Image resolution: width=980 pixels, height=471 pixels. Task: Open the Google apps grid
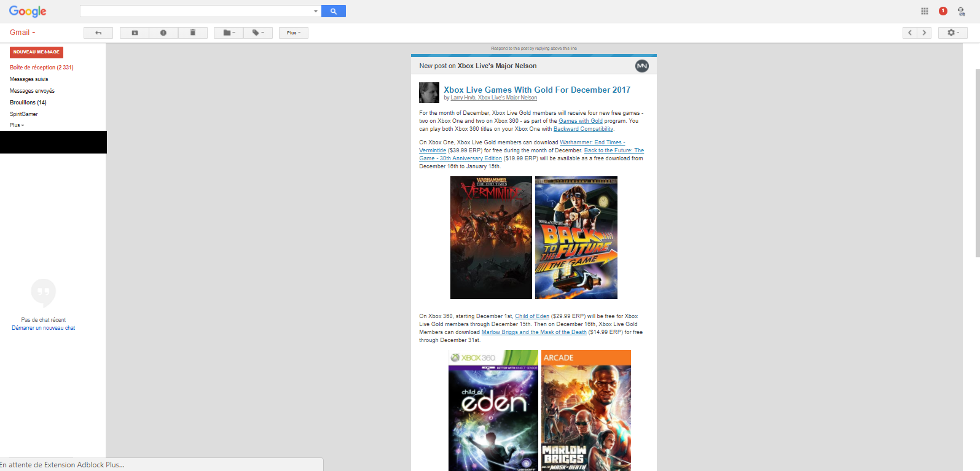[x=924, y=11]
